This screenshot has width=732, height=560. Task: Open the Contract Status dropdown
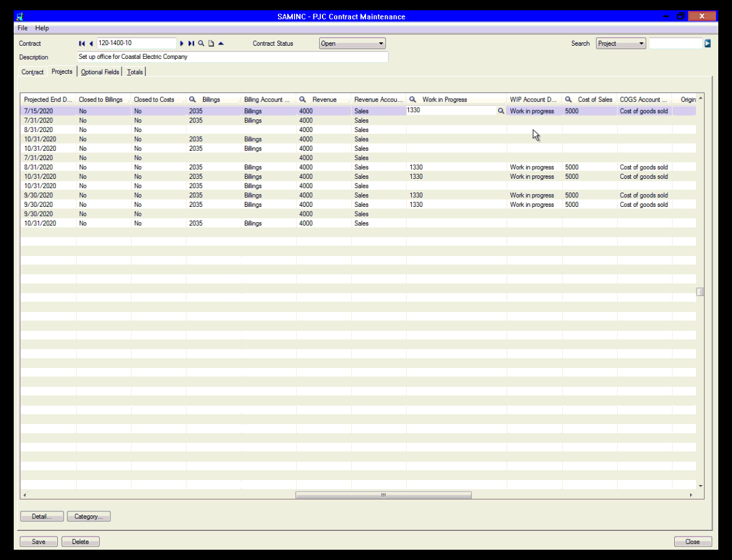coord(380,43)
